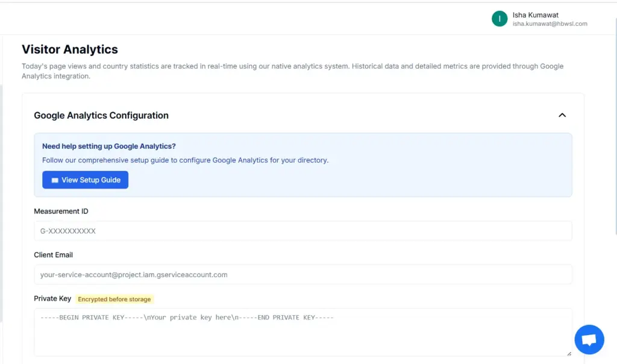The height and width of the screenshot is (364, 617).
Task: Click the Isha Kumawat account name
Action: 534,14
